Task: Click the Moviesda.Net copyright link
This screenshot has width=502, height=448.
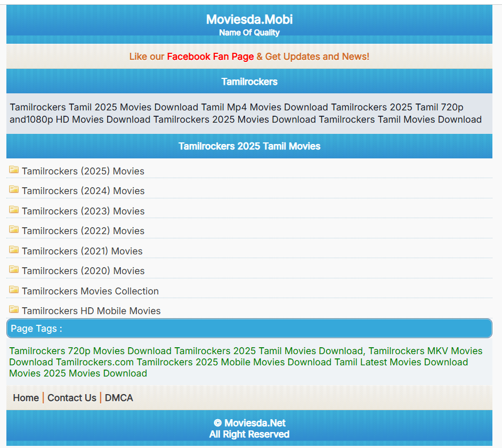Action: click(x=255, y=423)
